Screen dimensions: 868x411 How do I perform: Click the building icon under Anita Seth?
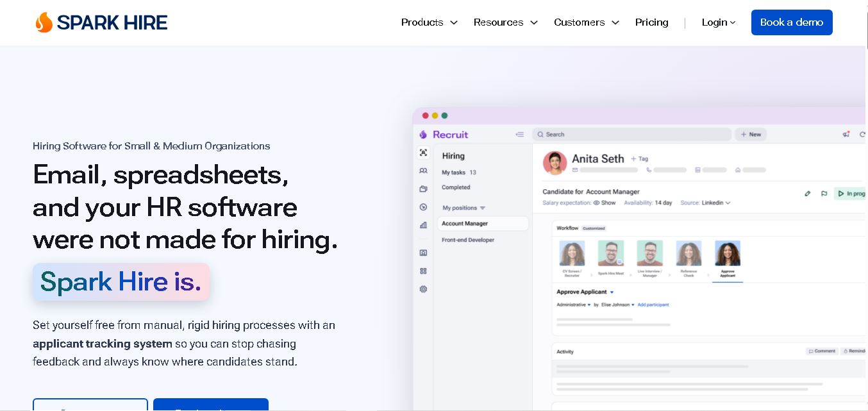point(698,170)
